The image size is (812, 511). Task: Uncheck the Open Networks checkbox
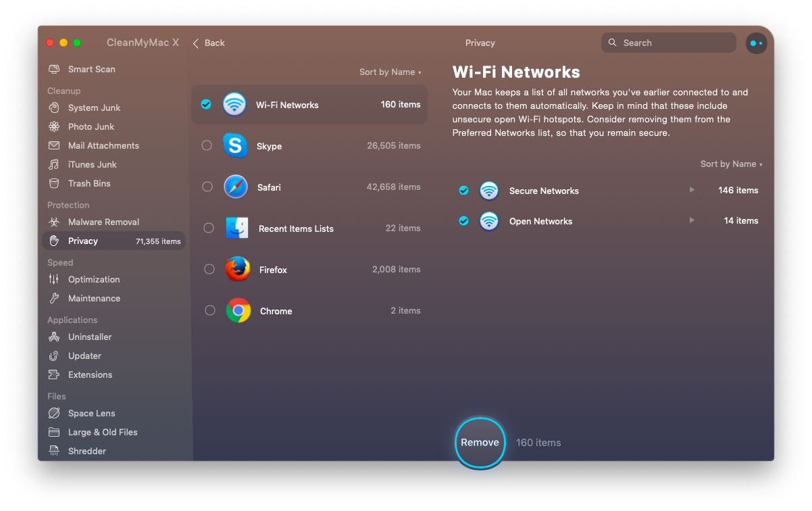[463, 221]
